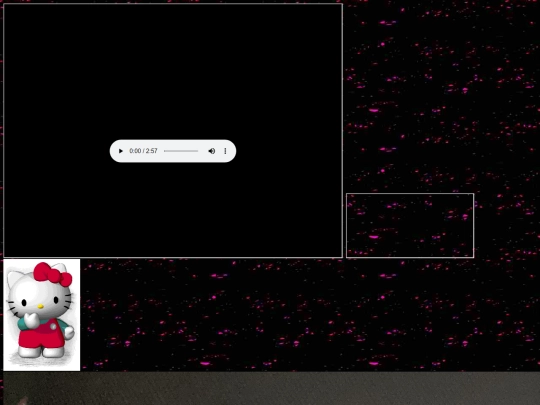Play the audio track
Screen dimensions: 540x405
click(121, 151)
